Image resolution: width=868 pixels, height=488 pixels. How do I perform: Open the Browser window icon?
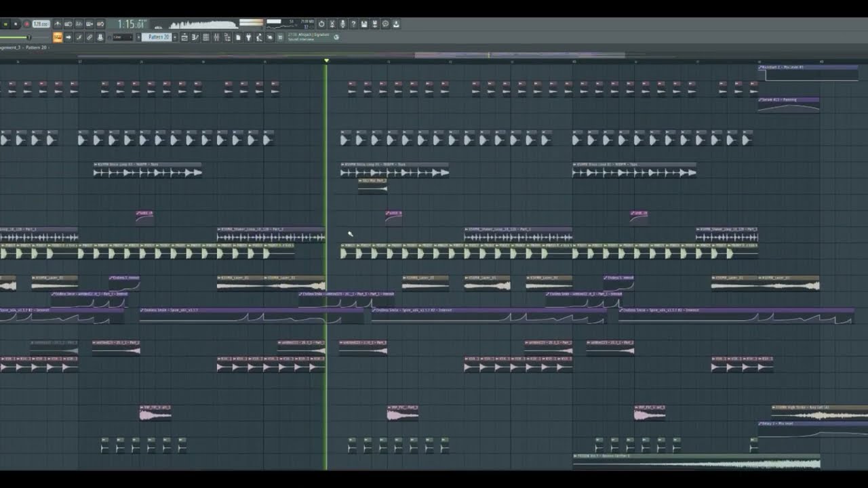227,37
